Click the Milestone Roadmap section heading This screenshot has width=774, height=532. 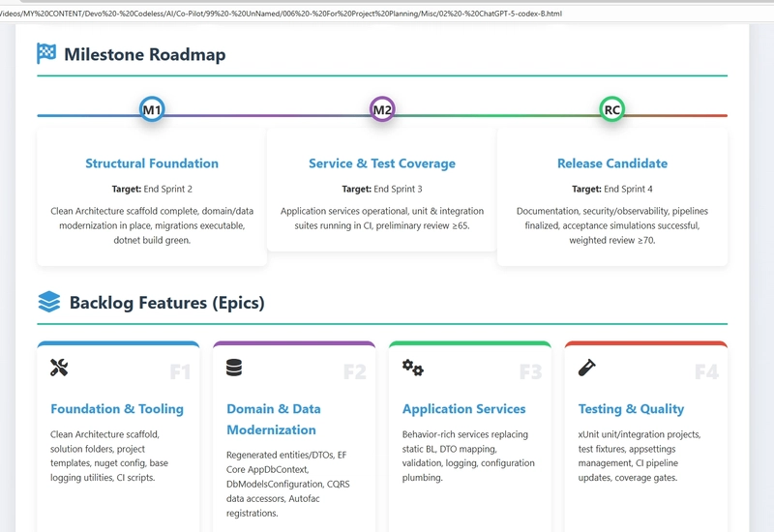[x=145, y=54]
